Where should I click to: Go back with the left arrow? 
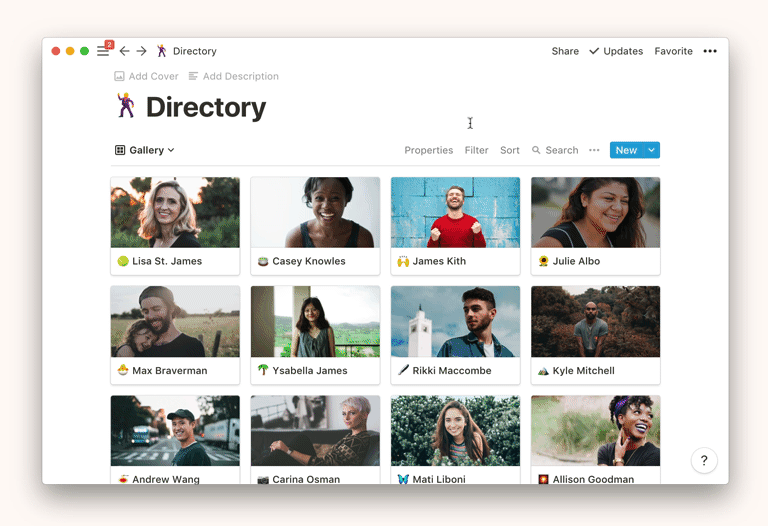click(x=125, y=51)
